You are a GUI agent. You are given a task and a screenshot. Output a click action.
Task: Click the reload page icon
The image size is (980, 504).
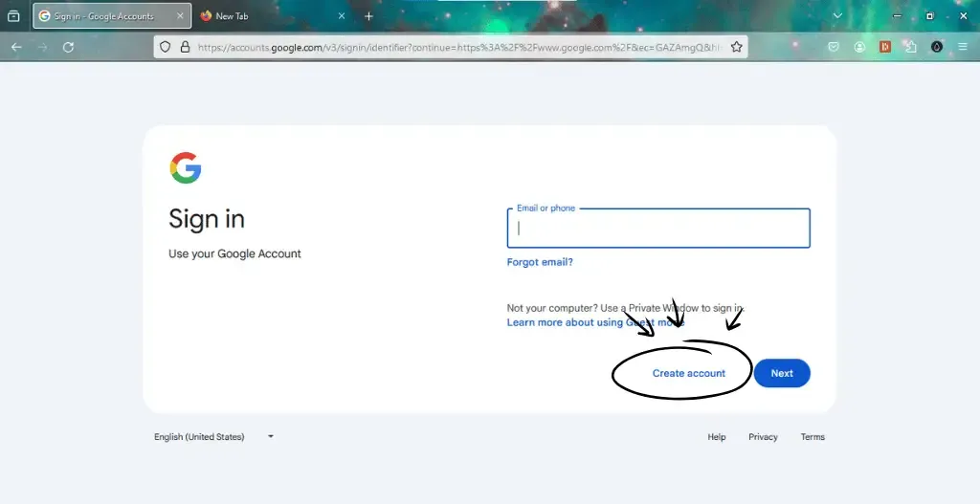[68, 47]
